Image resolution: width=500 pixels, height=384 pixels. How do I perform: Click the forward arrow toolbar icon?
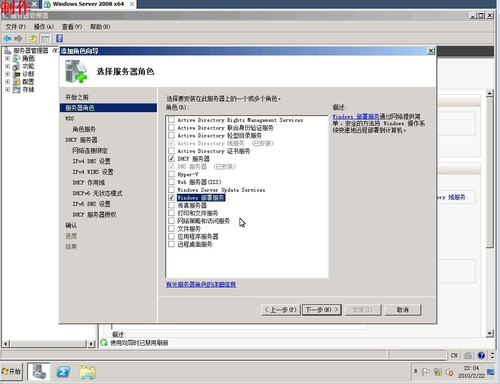point(18,38)
